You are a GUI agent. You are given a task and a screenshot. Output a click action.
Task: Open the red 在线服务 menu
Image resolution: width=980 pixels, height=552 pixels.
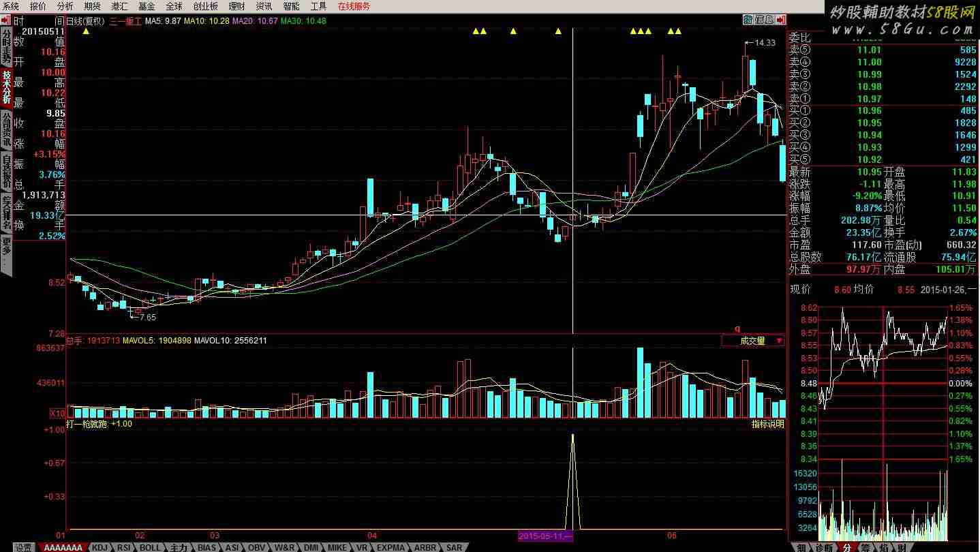pyautogui.click(x=354, y=6)
